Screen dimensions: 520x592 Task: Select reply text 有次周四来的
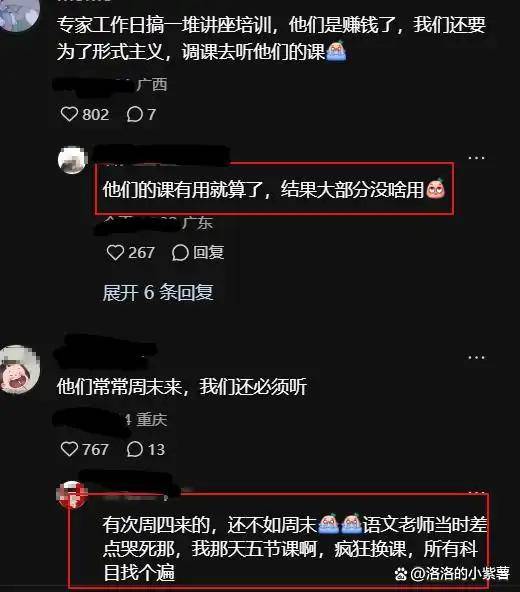click(x=156, y=524)
